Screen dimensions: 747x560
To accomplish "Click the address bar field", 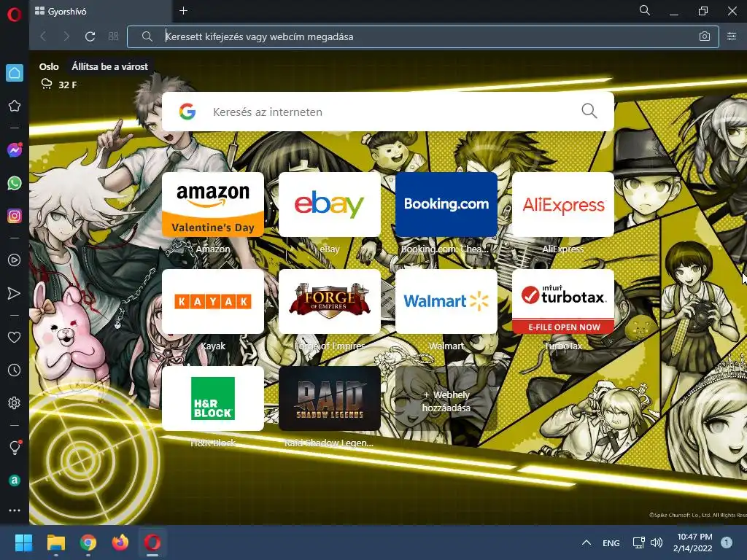I will pyautogui.click(x=422, y=36).
